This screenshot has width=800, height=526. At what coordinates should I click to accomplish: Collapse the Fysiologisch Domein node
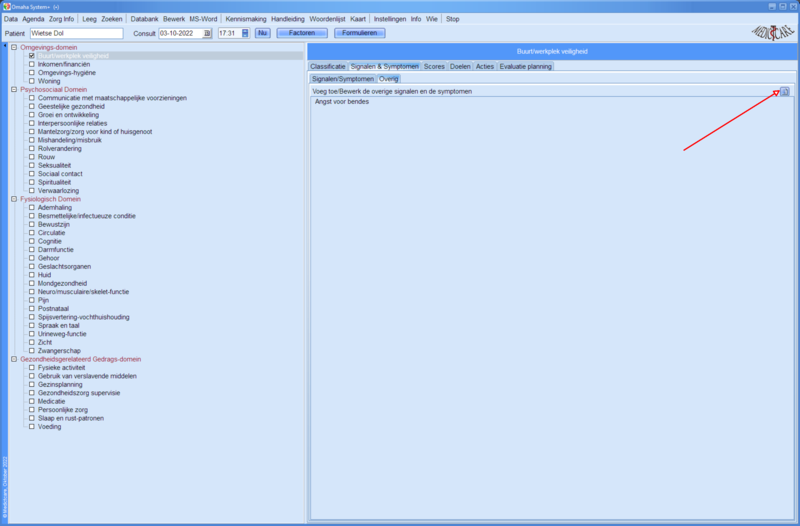14,199
